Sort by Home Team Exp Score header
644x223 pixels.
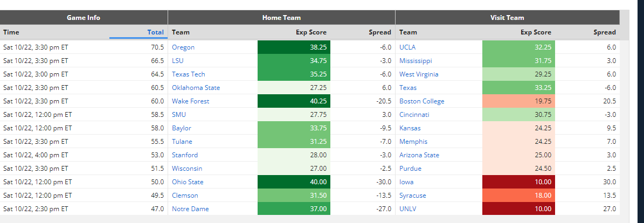[311, 32]
